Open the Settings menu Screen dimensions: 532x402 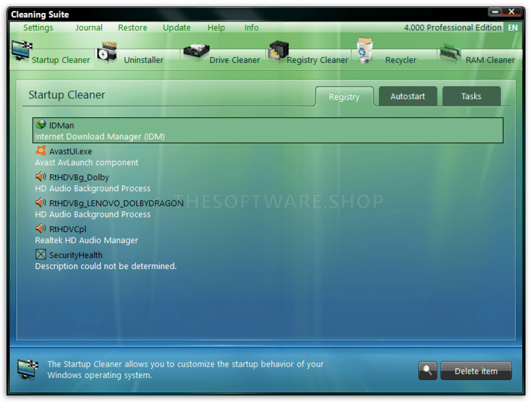pyautogui.click(x=38, y=28)
